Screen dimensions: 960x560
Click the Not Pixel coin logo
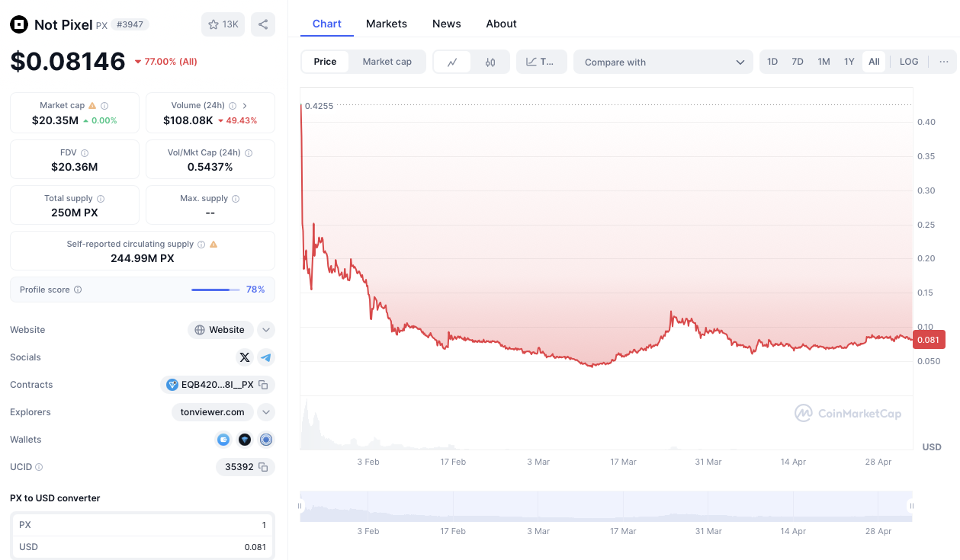pyautogui.click(x=18, y=24)
